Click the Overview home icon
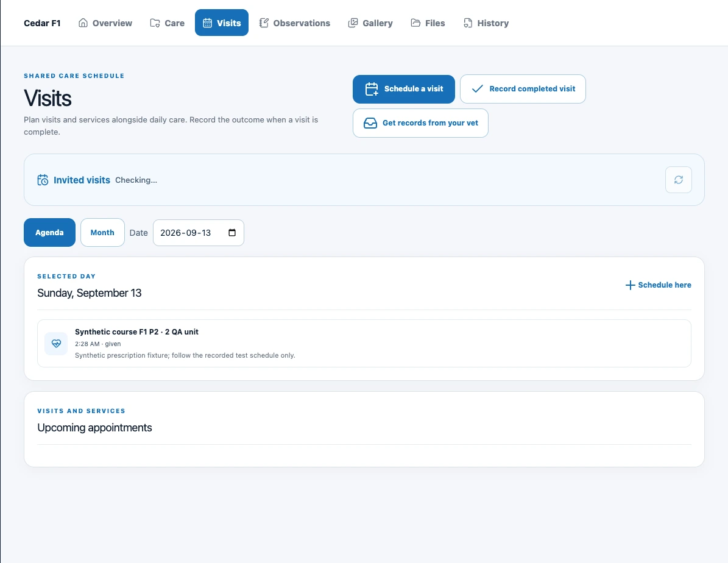 click(83, 23)
